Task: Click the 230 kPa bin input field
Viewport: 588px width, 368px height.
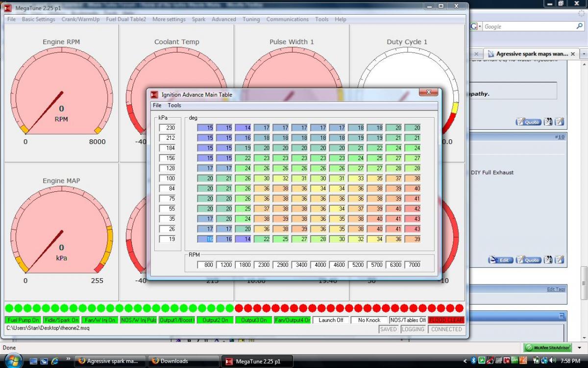Action: 167,128
